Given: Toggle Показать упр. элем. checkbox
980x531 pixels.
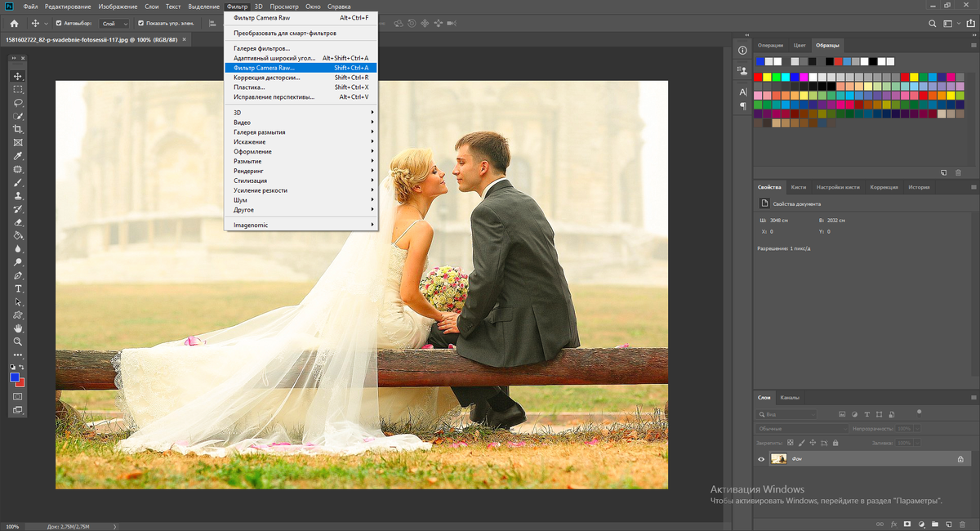Looking at the screenshot, I should point(141,24).
